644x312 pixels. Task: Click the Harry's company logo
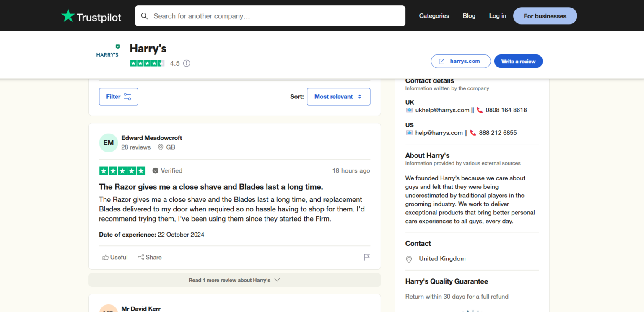(x=108, y=52)
